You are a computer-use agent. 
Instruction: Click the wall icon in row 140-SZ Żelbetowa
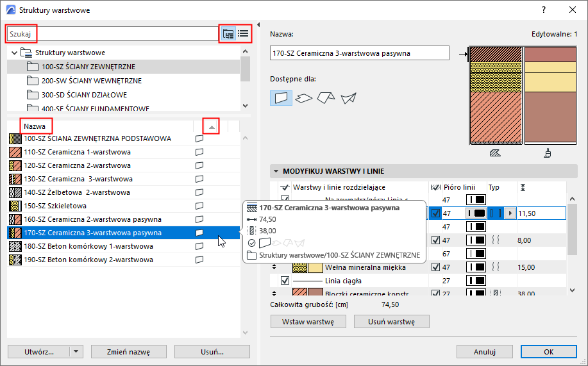pyautogui.click(x=199, y=192)
